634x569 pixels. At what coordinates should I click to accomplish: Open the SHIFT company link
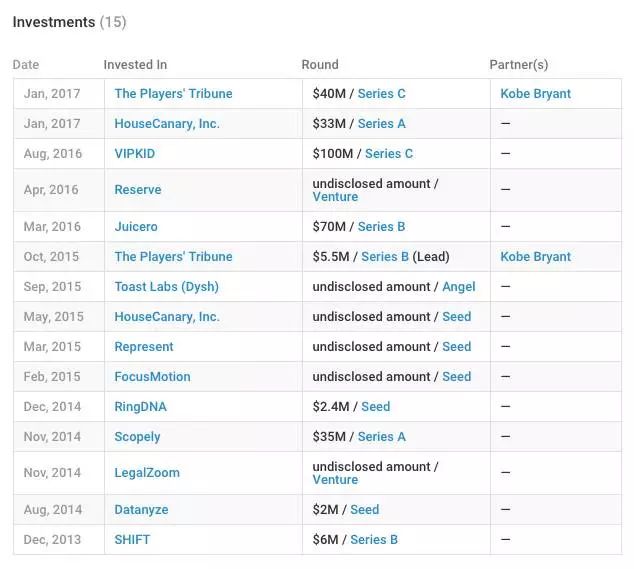131,540
